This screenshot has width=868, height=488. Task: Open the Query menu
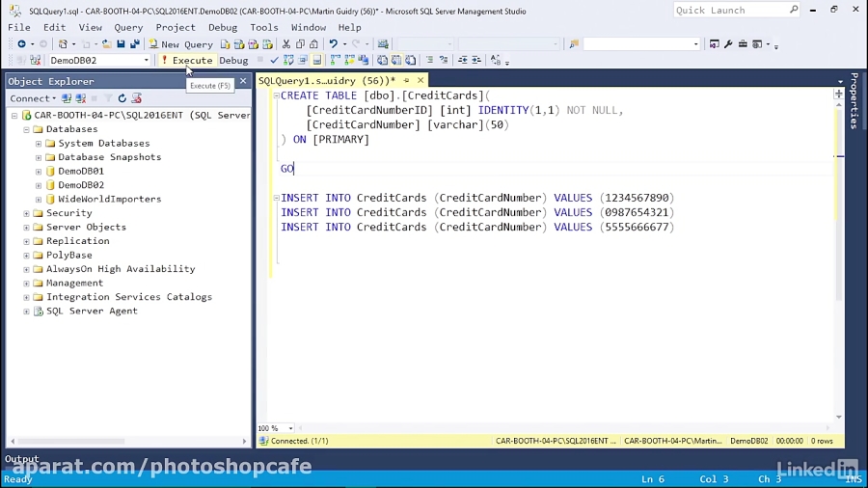coord(128,27)
